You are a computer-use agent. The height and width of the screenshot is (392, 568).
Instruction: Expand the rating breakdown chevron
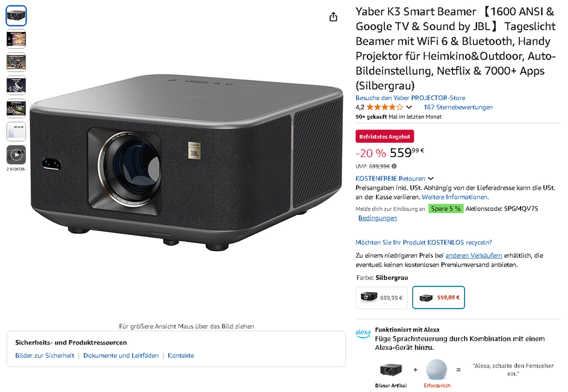click(409, 107)
